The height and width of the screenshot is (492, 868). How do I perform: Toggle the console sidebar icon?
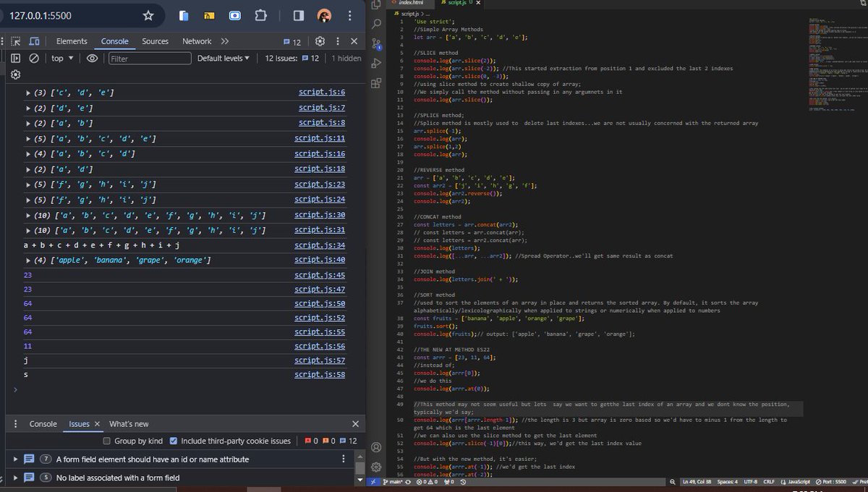16,58
